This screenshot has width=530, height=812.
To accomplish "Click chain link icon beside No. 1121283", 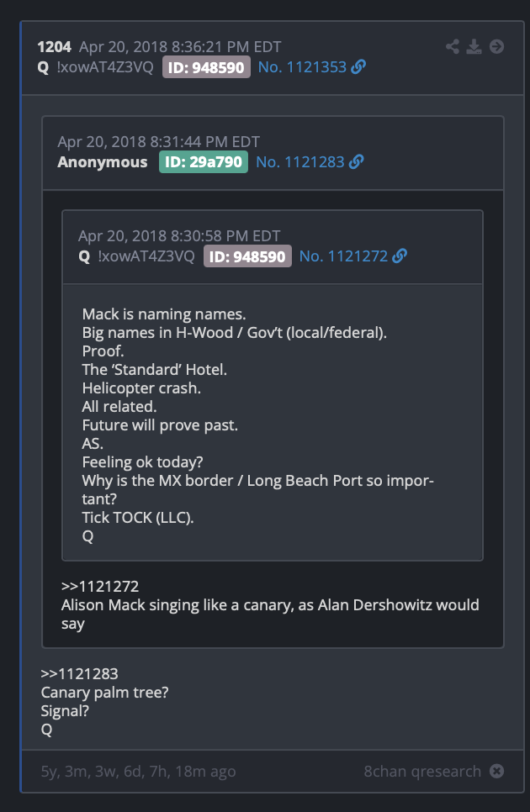I will tap(356, 162).
